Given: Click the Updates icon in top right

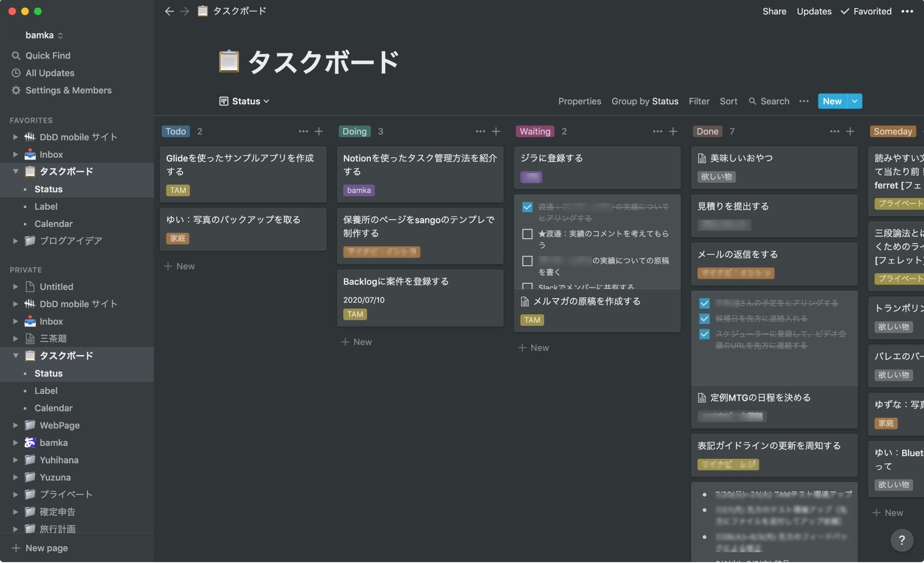Looking at the screenshot, I should [x=814, y=11].
